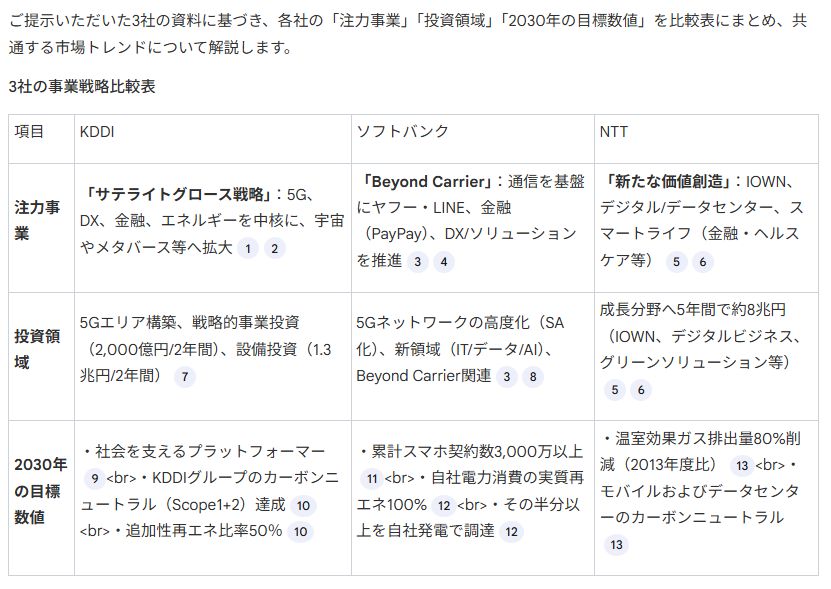
Task: Open citation 8 in ソフトバンク 投資領域 cell
Action: click(x=533, y=377)
